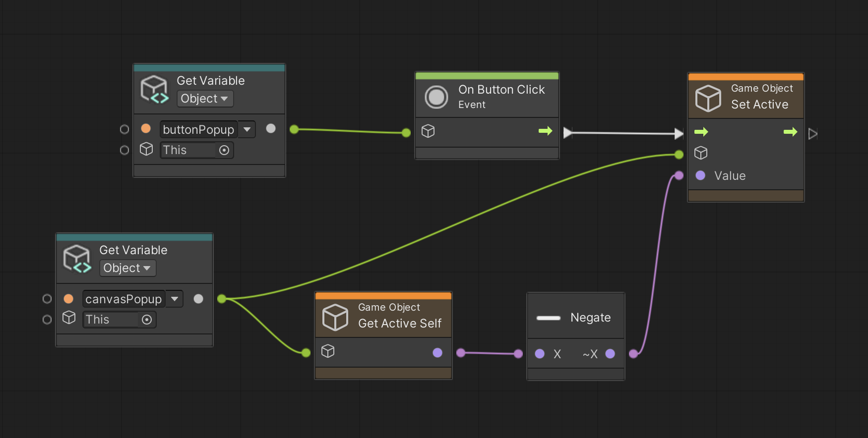
Task: Select the On Button Click node title
Action: (501, 90)
